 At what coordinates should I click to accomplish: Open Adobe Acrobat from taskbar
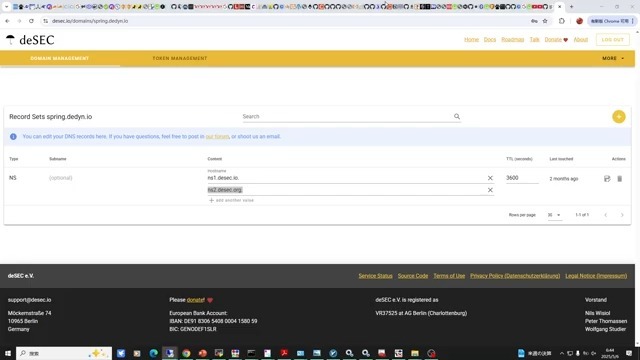tap(284, 353)
